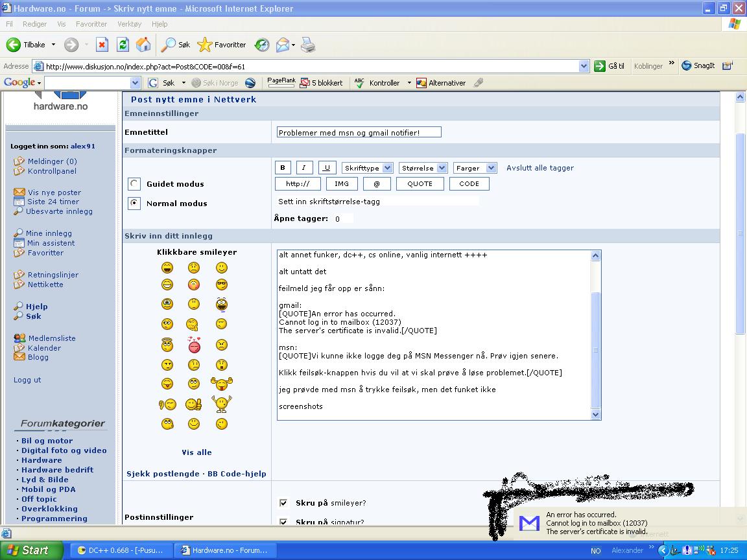Screen dimensions: 747x560
Task: Open the Verktøy menu
Action: [130, 24]
